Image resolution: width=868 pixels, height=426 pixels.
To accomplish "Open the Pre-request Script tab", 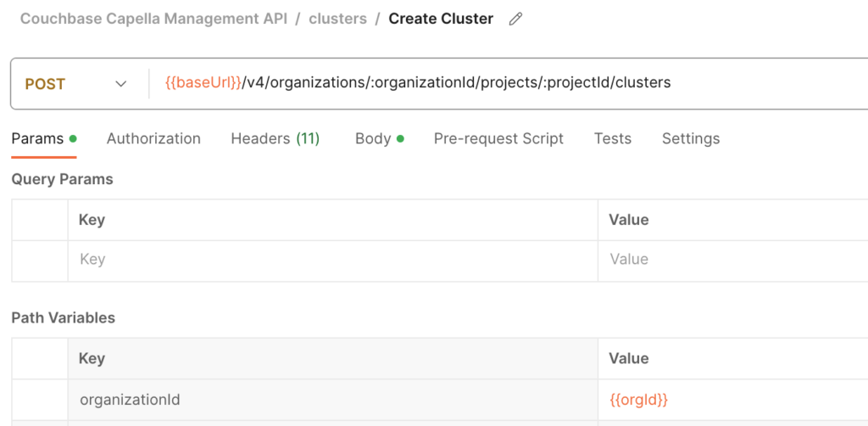I will point(498,138).
